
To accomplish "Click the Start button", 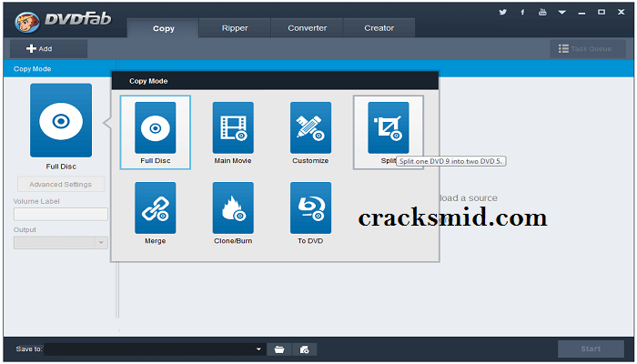I will 591,349.
